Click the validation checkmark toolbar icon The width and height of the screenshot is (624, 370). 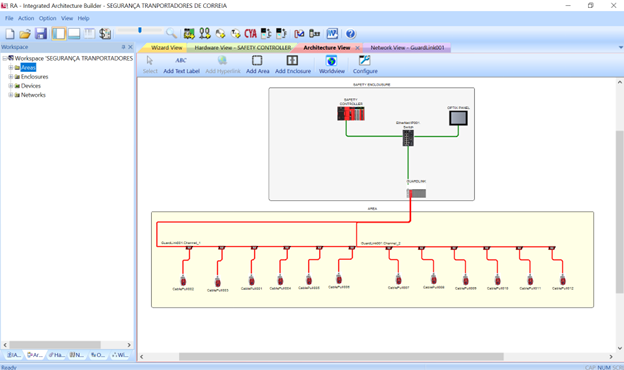299,34
